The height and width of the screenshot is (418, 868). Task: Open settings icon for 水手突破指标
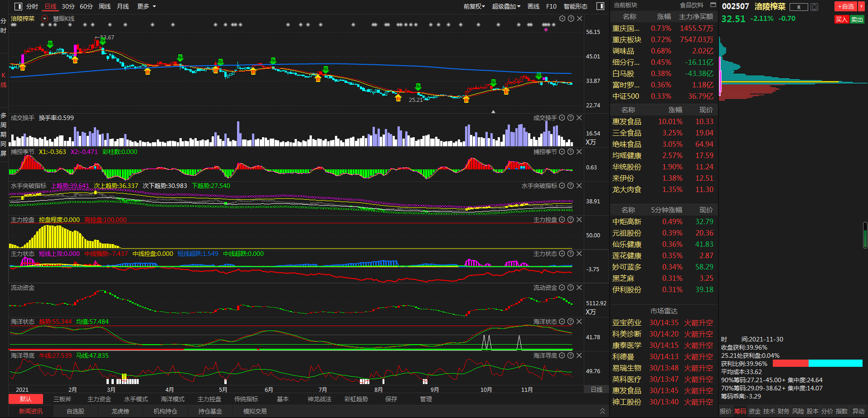click(x=562, y=186)
